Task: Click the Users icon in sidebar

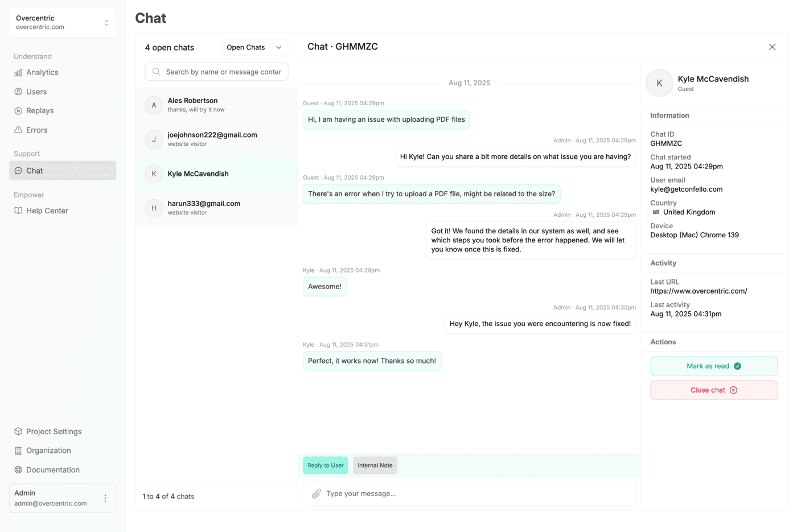Action: pyautogui.click(x=18, y=92)
